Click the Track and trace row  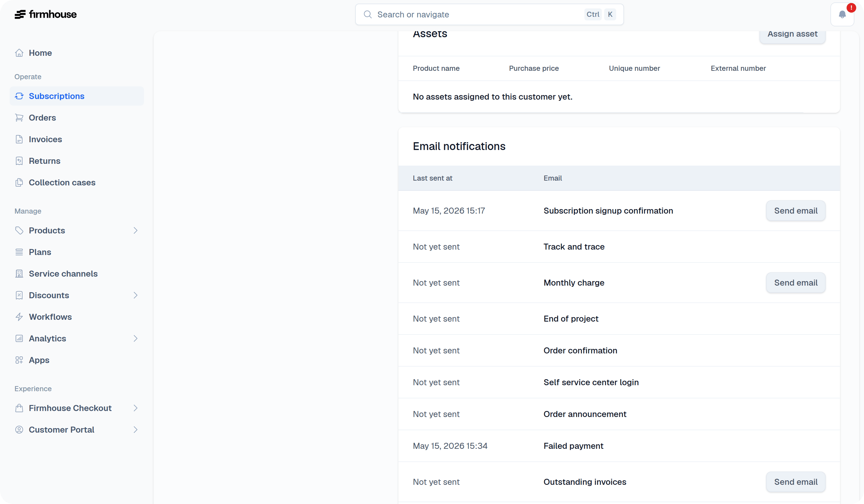click(619, 247)
